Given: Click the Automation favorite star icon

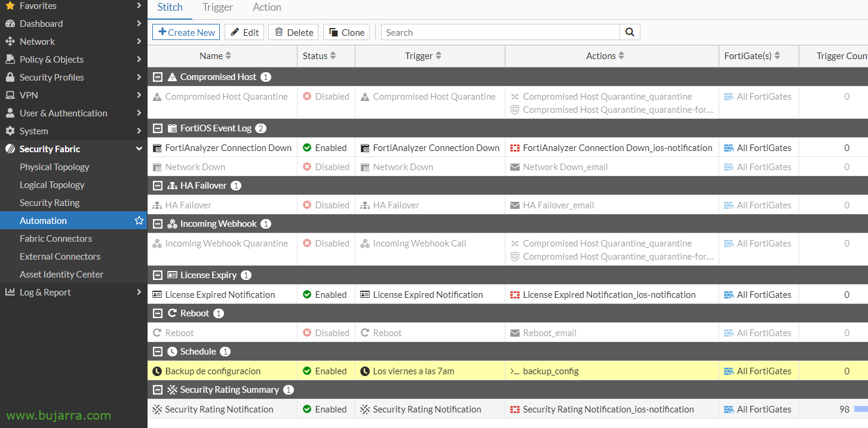Looking at the screenshot, I should 139,220.
